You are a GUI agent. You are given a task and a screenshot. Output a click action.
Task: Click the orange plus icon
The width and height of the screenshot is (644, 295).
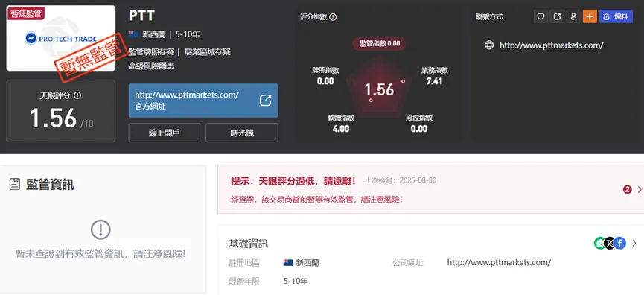point(590,16)
